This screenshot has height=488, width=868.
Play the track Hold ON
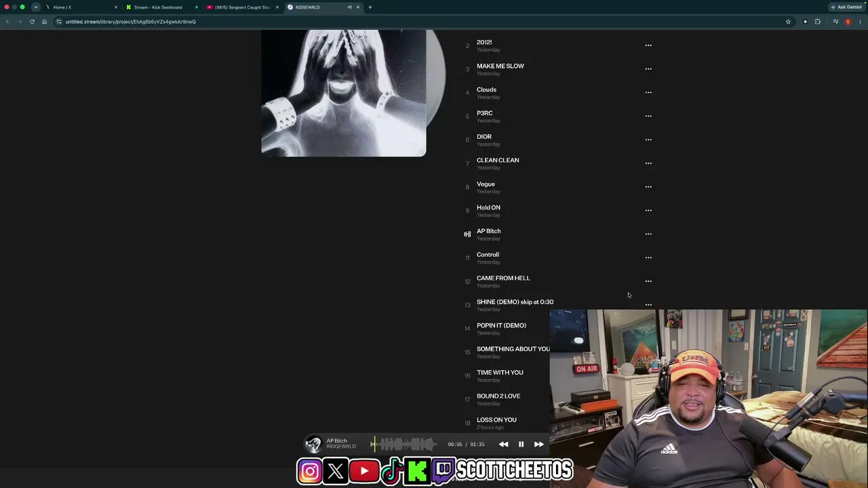pyautogui.click(x=488, y=207)
